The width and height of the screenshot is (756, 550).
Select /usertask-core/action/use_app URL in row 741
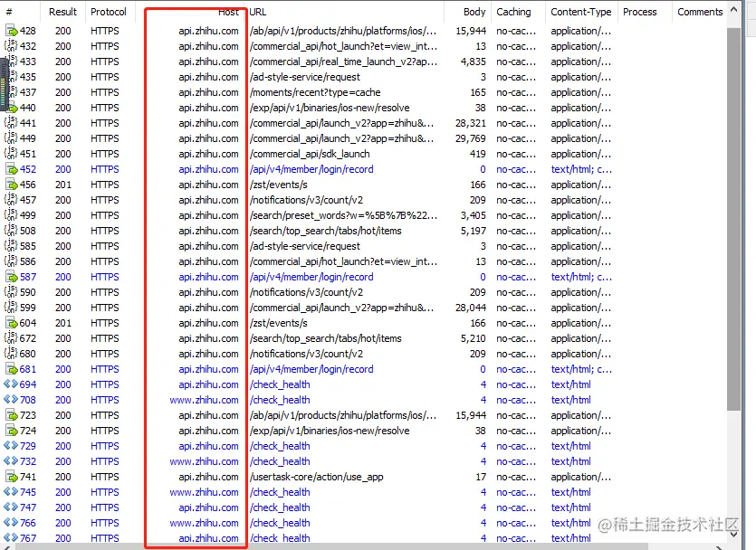tap(317, 477)
